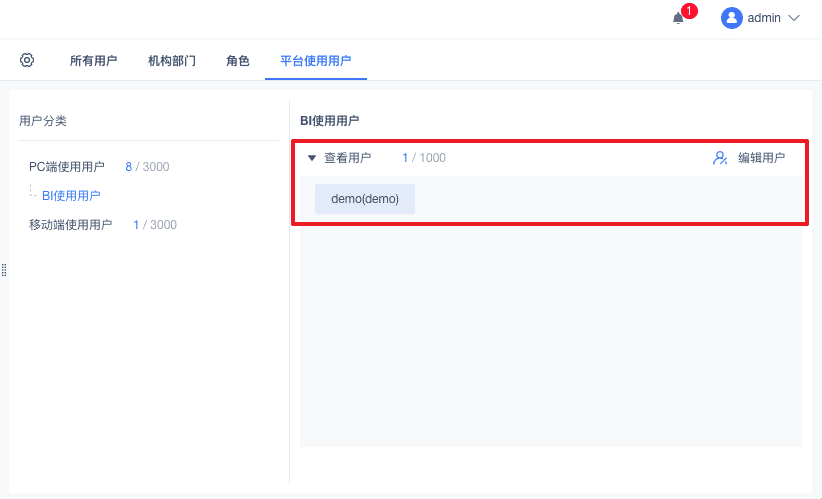Click the panel resize drag handle
Image resolution: width=822 pixels, height=499 pixels.
(x=4, y=270)
